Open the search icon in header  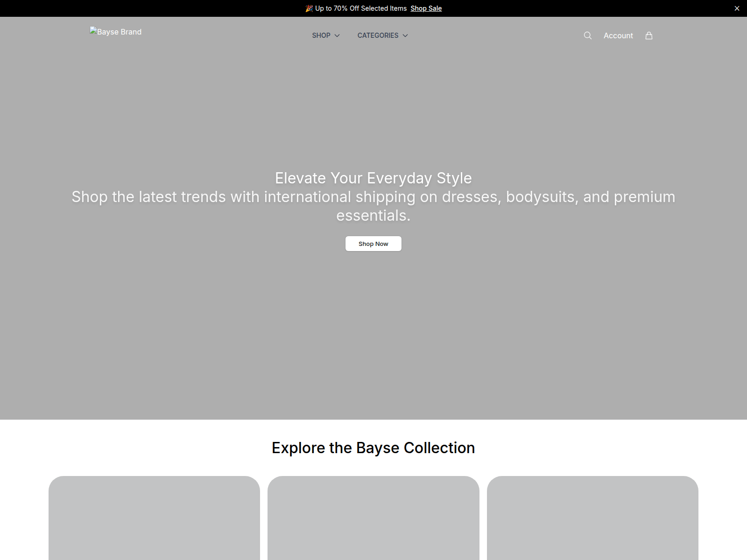pyautogui.click(x=588, y=35)
